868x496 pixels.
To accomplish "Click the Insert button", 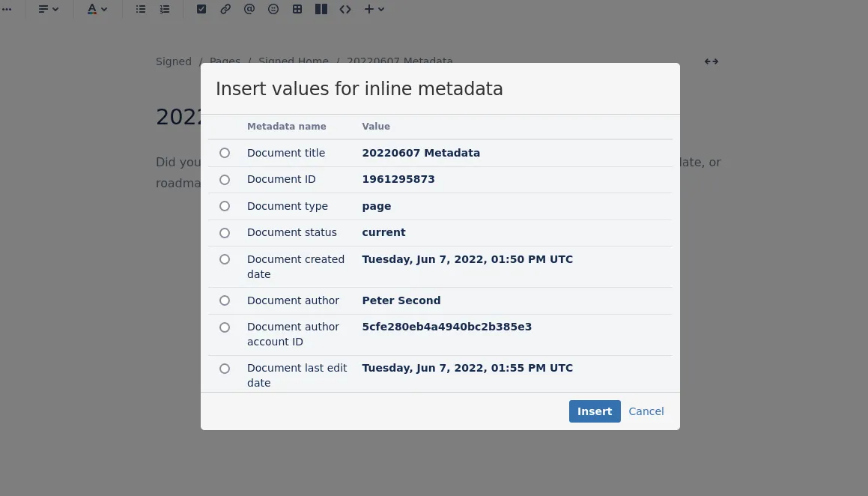I will (x=595, y=411).
